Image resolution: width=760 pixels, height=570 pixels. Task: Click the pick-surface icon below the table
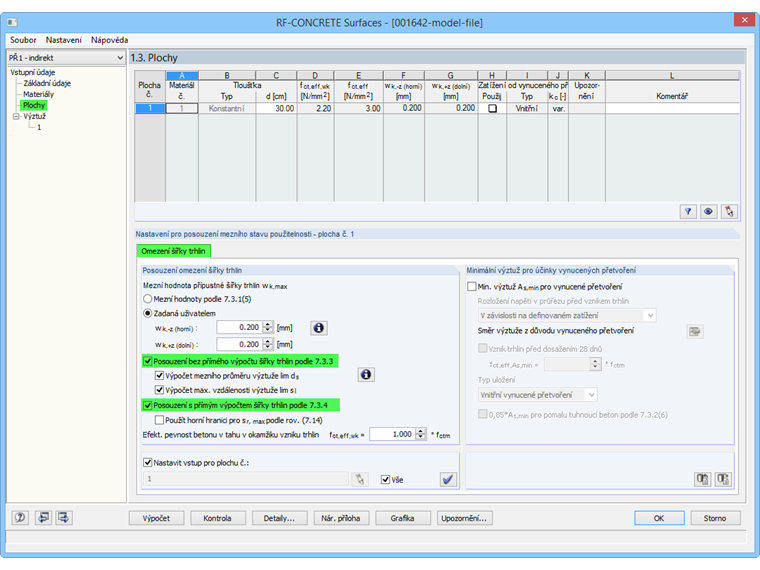tap(728, 212)
